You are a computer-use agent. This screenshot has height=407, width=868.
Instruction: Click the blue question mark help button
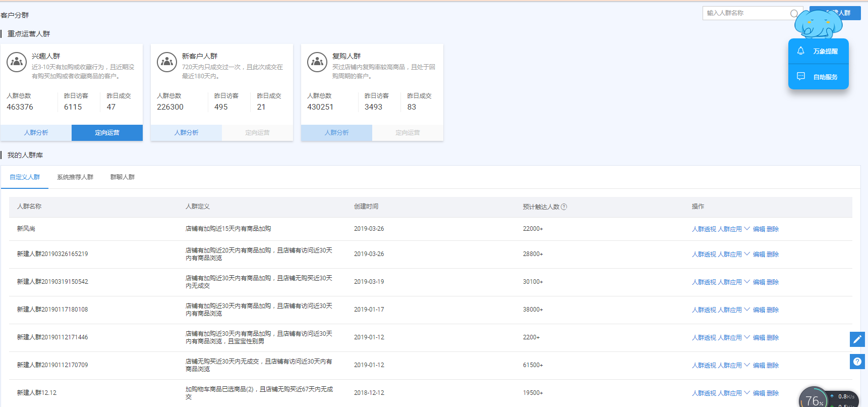857,362
